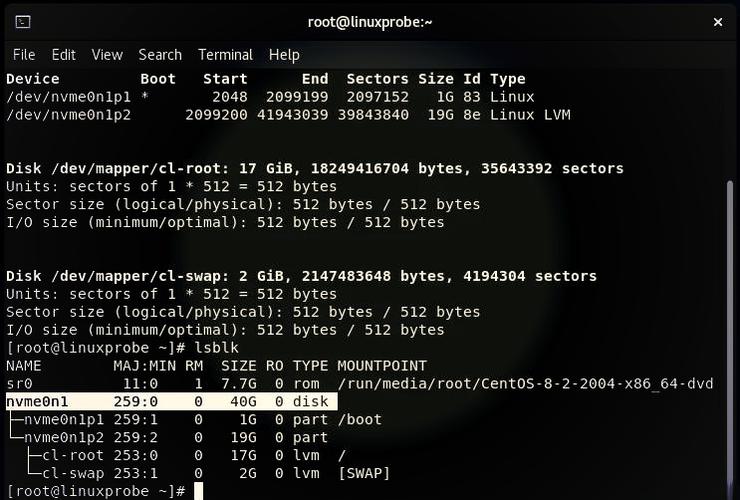740x500 pixels.
Task: Open the Terminal menu
Action: (x=225, y=55)
